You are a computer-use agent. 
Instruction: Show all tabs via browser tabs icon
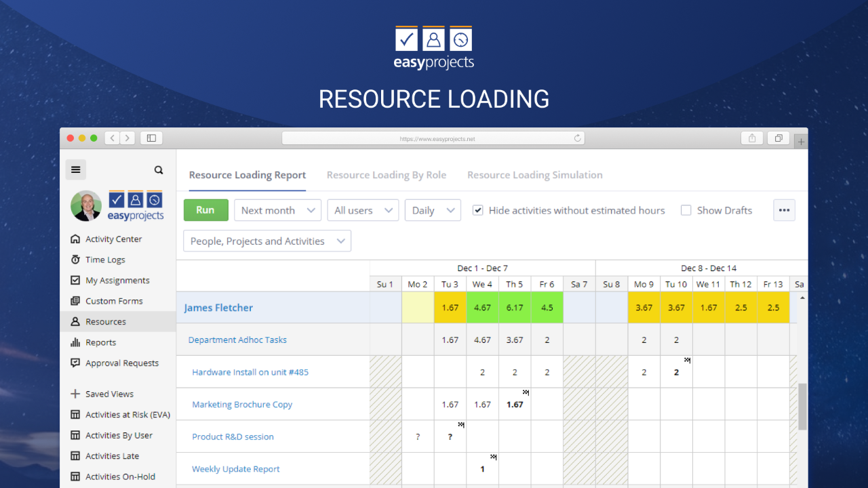click(778, 138)
